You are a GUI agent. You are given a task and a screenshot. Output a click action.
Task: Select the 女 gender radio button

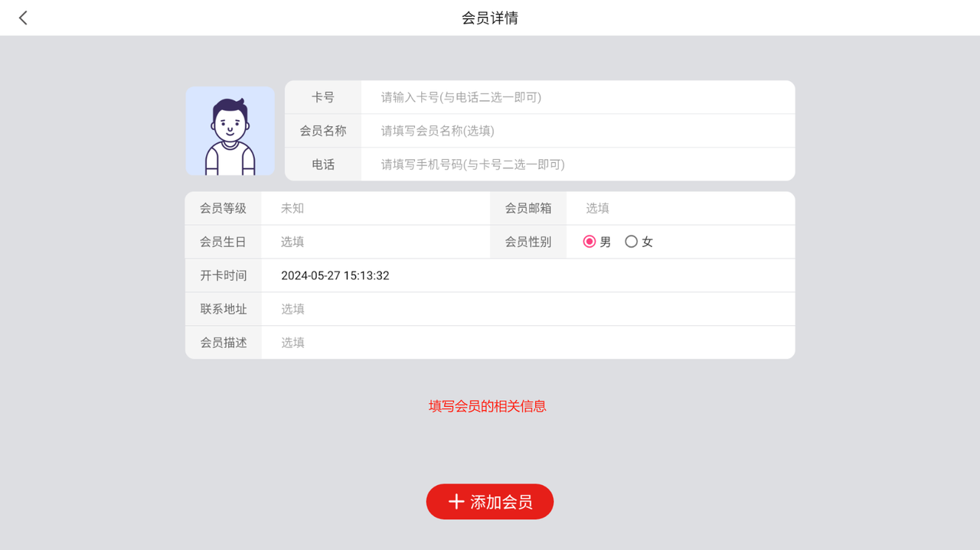click(x=632, y=242)
